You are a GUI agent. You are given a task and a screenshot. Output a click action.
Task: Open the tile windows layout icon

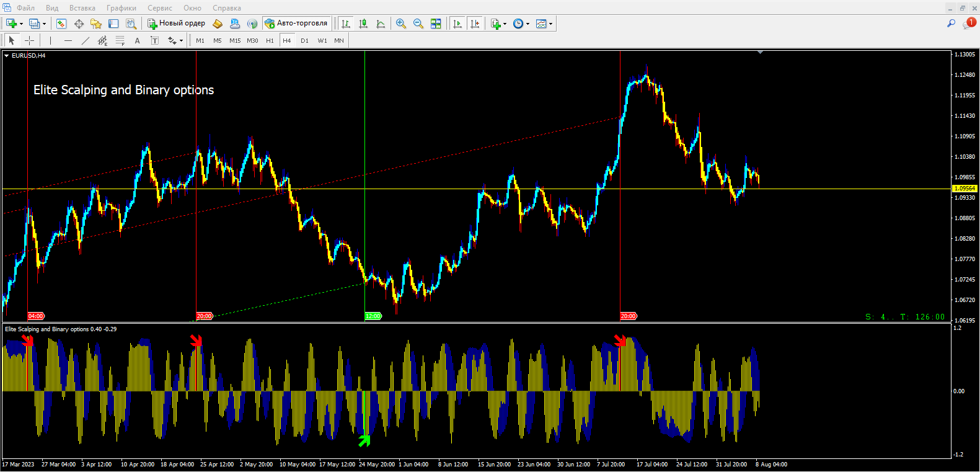click(x=436, y=24)
